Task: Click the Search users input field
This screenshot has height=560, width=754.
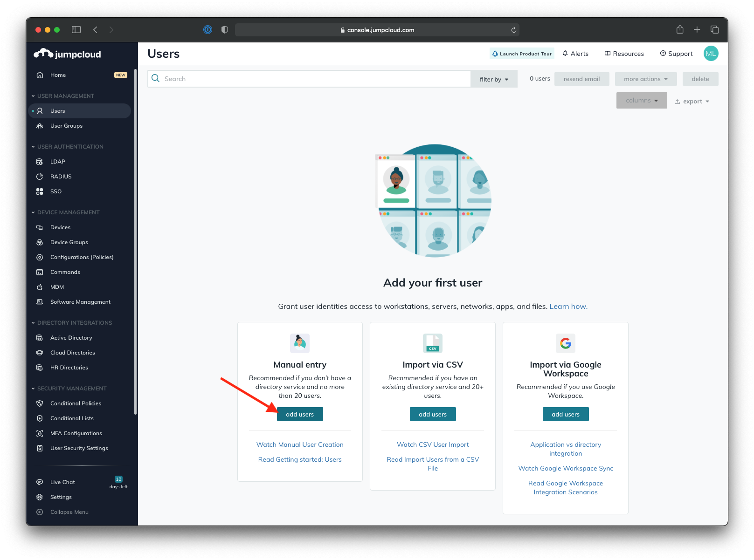Action: pos(309,79)
